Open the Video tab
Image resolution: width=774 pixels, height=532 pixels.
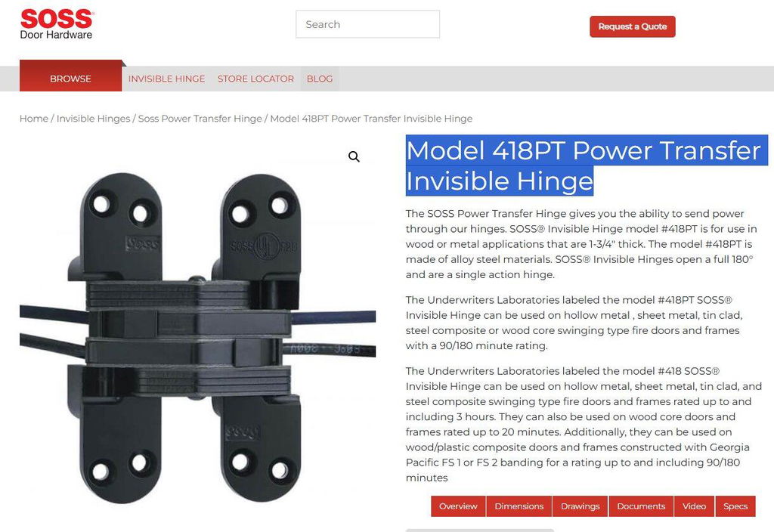tap(694, 506)
